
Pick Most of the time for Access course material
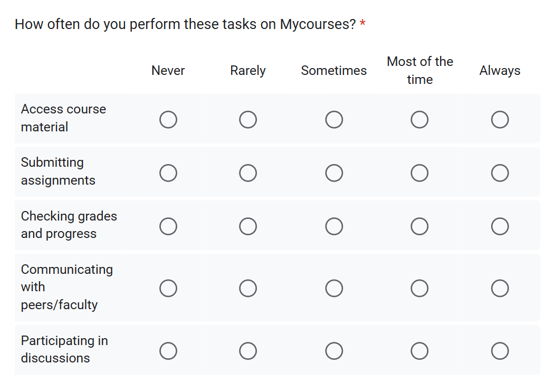(x=419, y=120)
